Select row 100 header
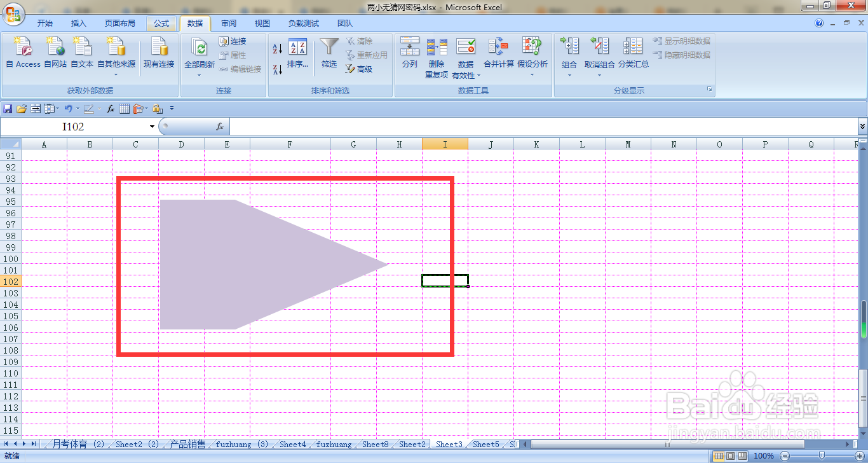868x463 pixels. click(10, 259)
